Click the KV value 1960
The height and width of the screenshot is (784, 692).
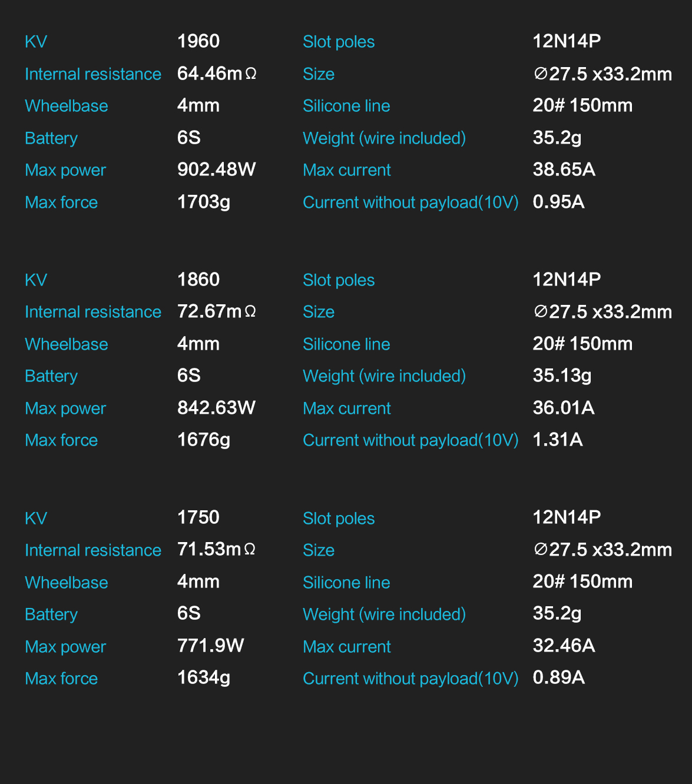click(198, 41)
